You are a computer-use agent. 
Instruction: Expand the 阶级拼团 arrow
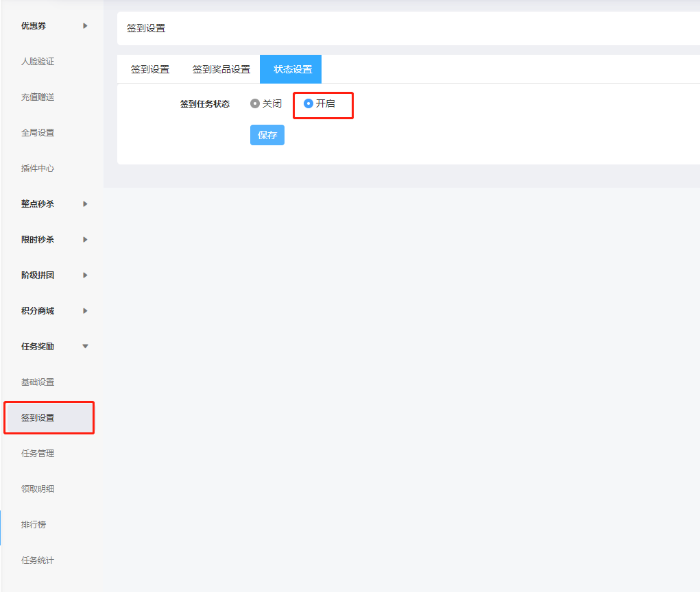(85, 275)
